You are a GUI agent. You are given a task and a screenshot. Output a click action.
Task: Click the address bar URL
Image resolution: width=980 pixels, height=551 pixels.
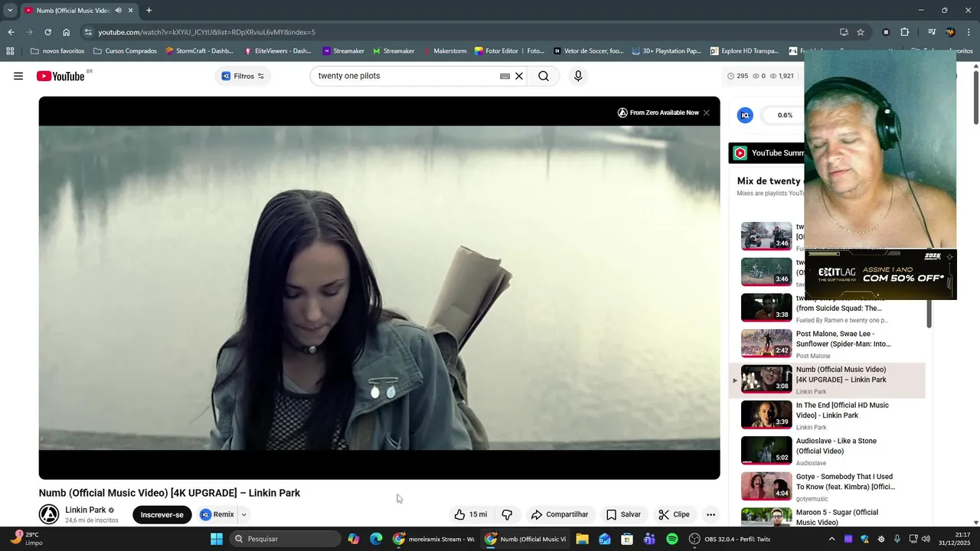207,32
